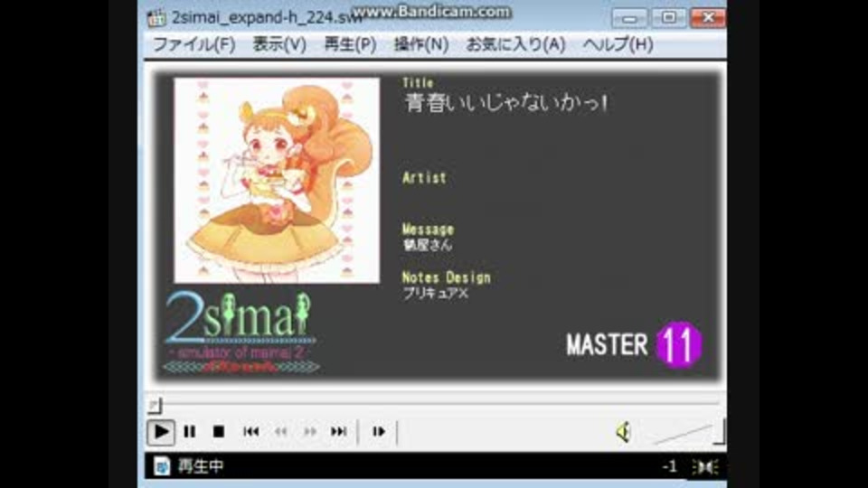Click the Notes Design value プリキュア×

pos(436,294)
